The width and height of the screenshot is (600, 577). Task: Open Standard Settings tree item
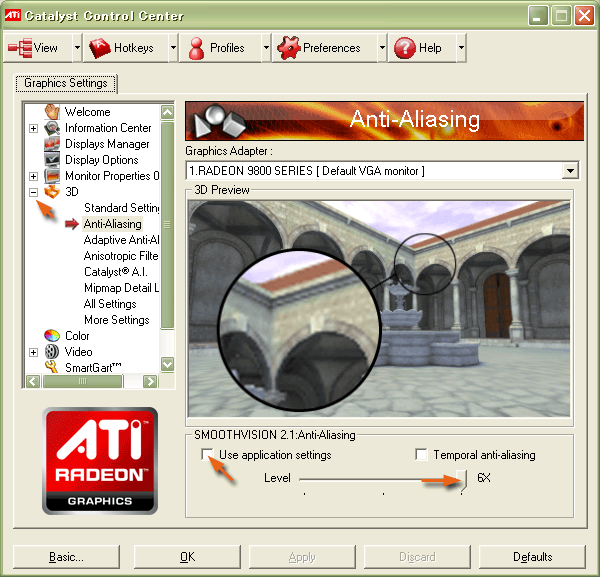point(121,208)
